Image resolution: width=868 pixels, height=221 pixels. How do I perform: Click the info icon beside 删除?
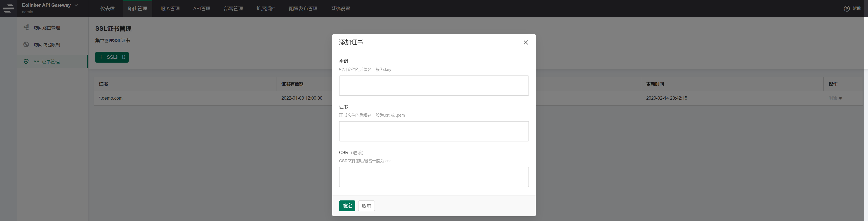840,98
